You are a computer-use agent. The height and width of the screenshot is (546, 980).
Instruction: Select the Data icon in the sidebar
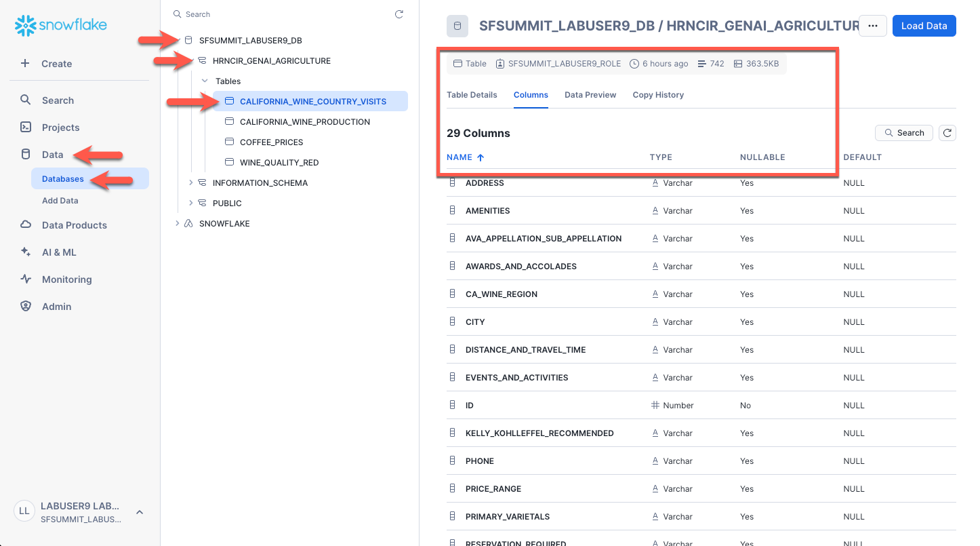click(26, 154)
